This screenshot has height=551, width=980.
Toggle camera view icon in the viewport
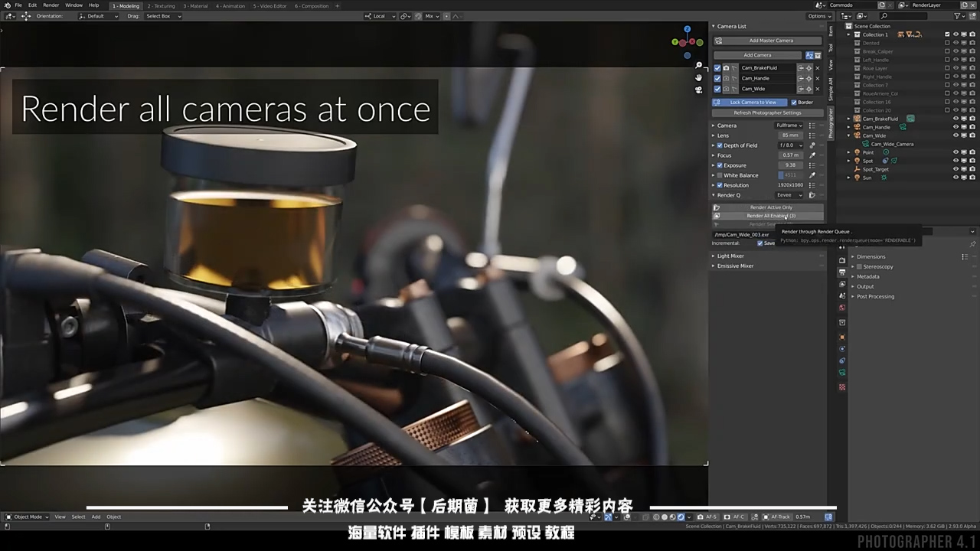[x=698, y=90]
